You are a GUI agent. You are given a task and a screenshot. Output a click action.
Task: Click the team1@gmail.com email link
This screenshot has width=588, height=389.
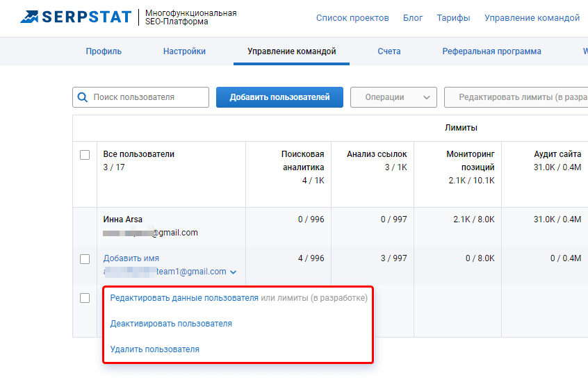[165, 272]
